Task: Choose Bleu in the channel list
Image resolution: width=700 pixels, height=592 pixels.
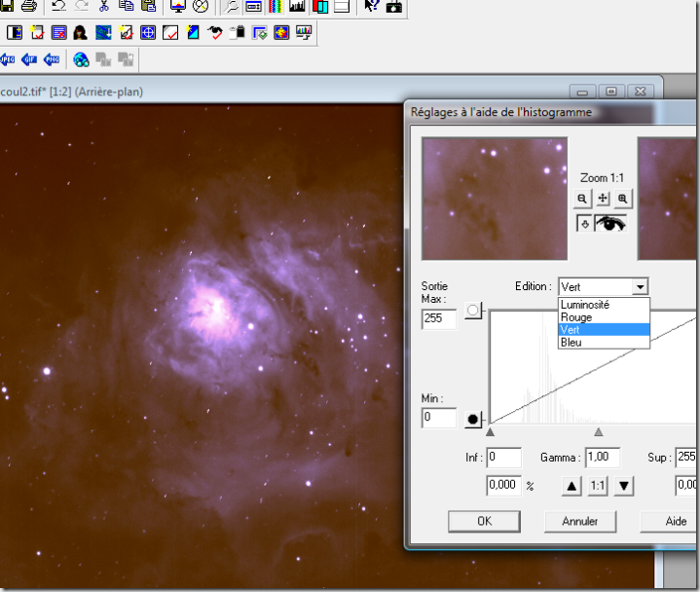Action: [x=571, y=342]
